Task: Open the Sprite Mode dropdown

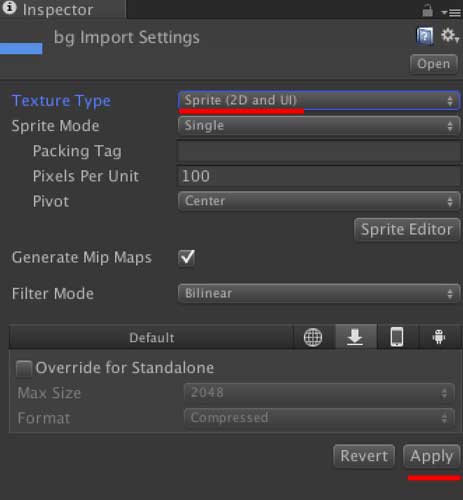Action: click(x=319, y=126)
